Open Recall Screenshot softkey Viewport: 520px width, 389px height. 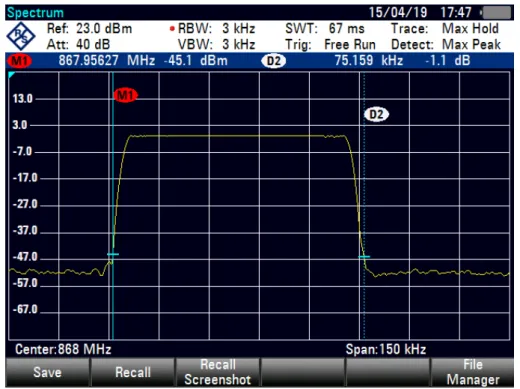click(218, 372)
